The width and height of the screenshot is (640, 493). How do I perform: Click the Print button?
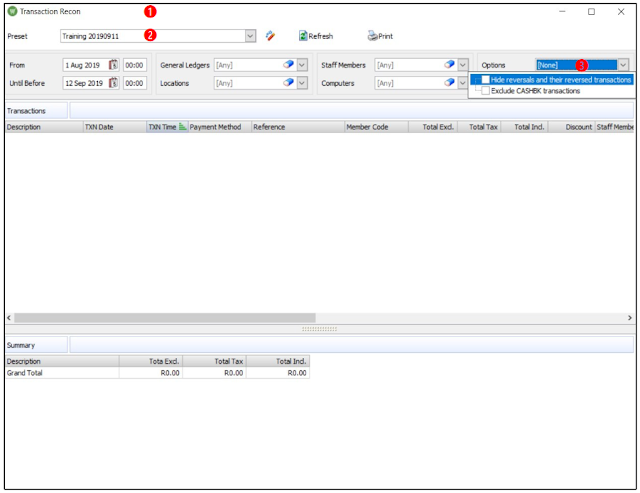point(380,36)
